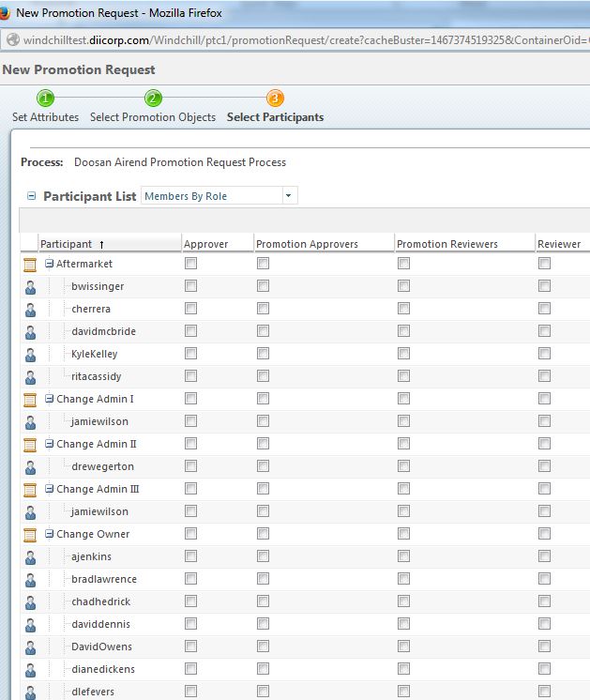
Task: Check Promotion Approvers for bwissinger
Action: point(263,285)
